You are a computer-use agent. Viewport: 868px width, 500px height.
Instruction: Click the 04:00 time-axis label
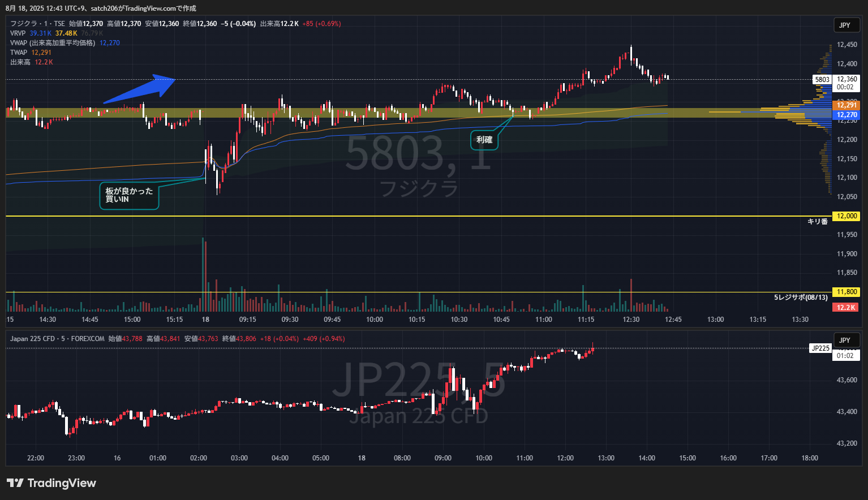tap(280, 458)
